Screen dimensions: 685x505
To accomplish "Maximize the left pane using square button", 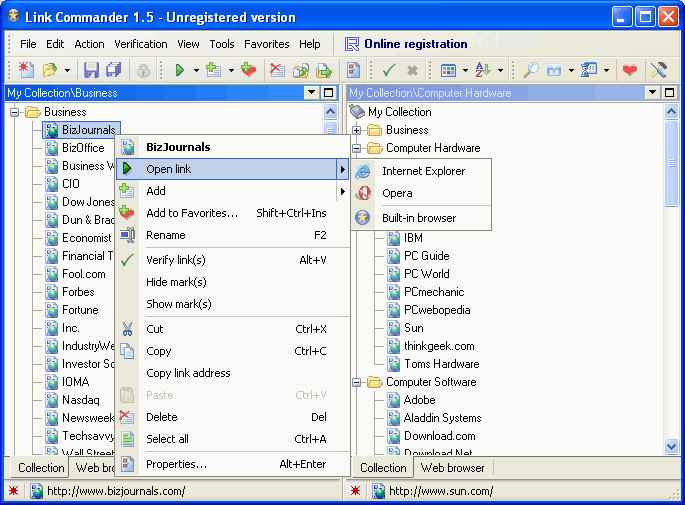I will click(x=328, y=93).
